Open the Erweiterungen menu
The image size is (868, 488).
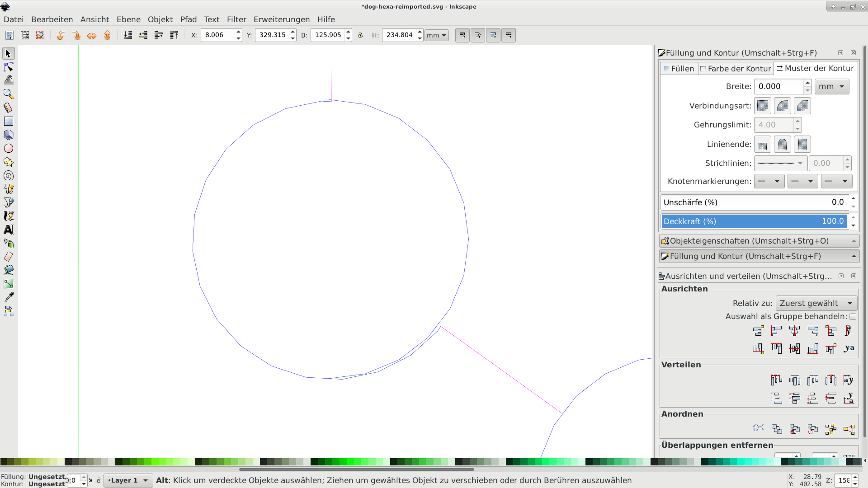281,19
